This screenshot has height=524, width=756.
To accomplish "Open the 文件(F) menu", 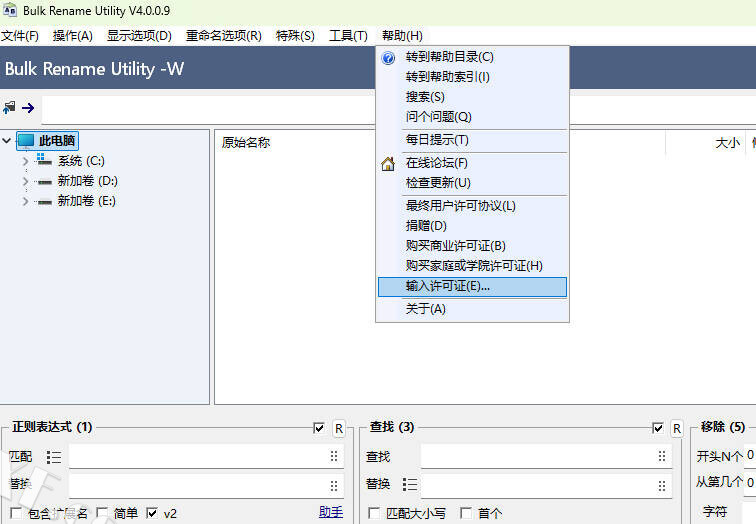I will point(20,36).
